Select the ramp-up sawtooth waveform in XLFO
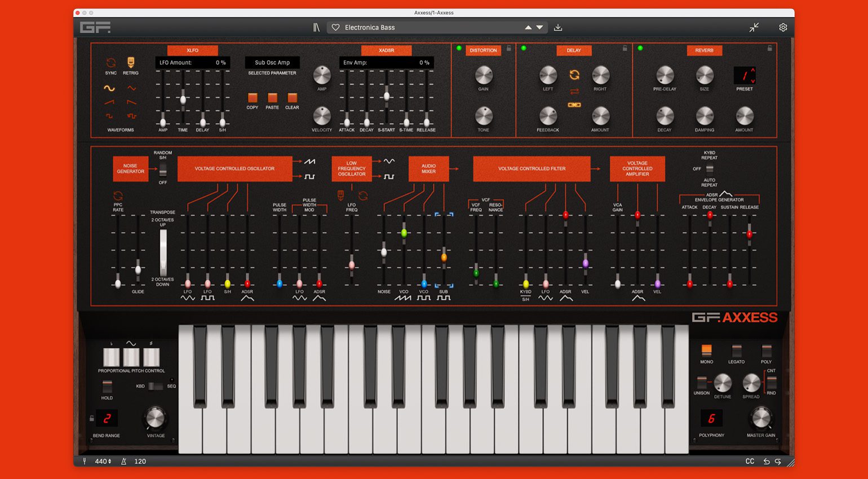868x479 pixels. point(109,102)
